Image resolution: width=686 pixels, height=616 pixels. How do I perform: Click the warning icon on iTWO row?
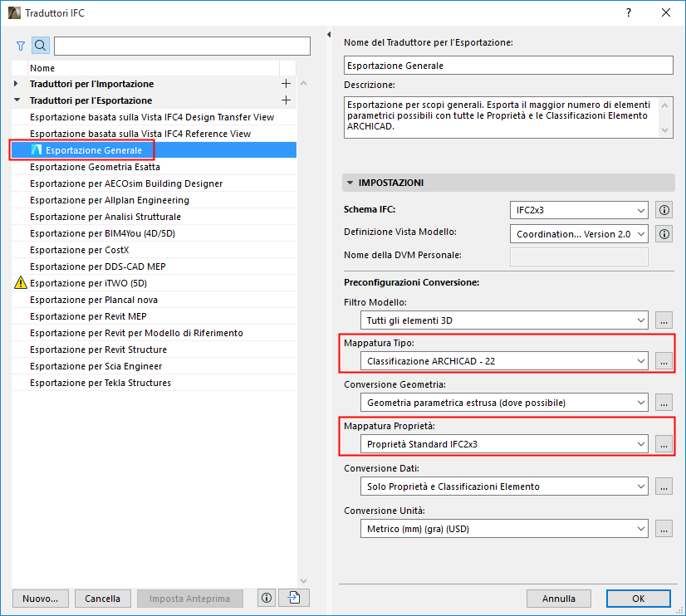(x=21, y=283)
